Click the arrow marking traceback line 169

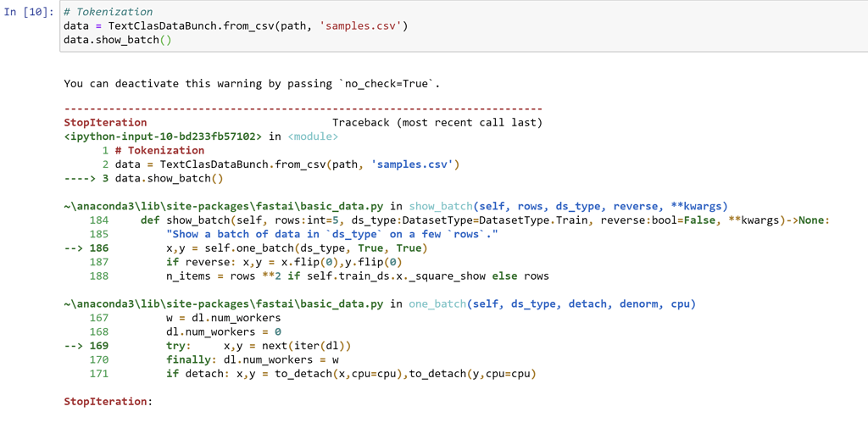pos(75,345)
